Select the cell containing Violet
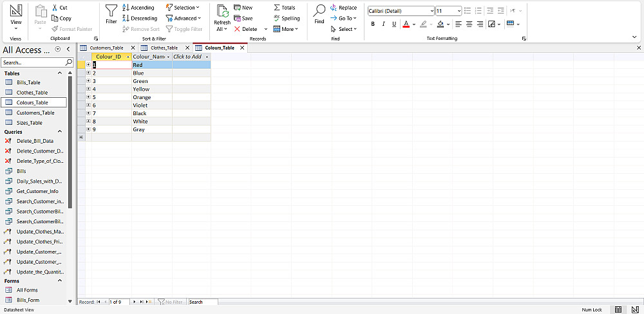Viewport: 644px width, 314px height. [152, 106]
